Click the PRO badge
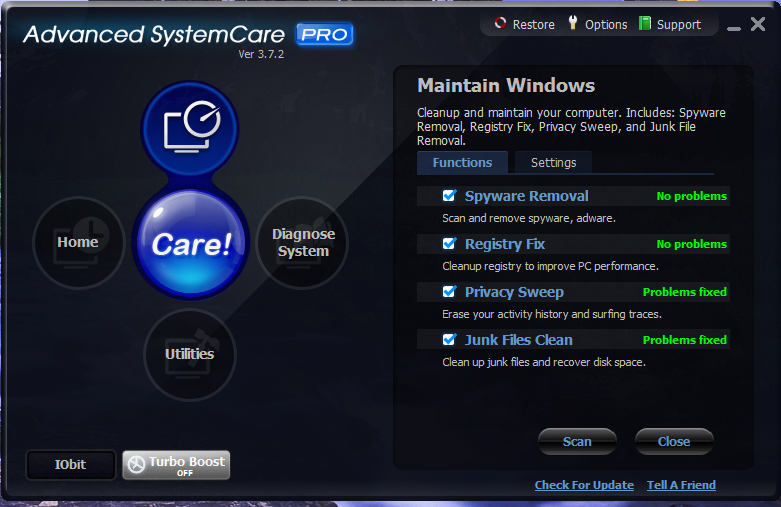Image resolution: width=781 pixels, height=507 pixels. (325, 34)
